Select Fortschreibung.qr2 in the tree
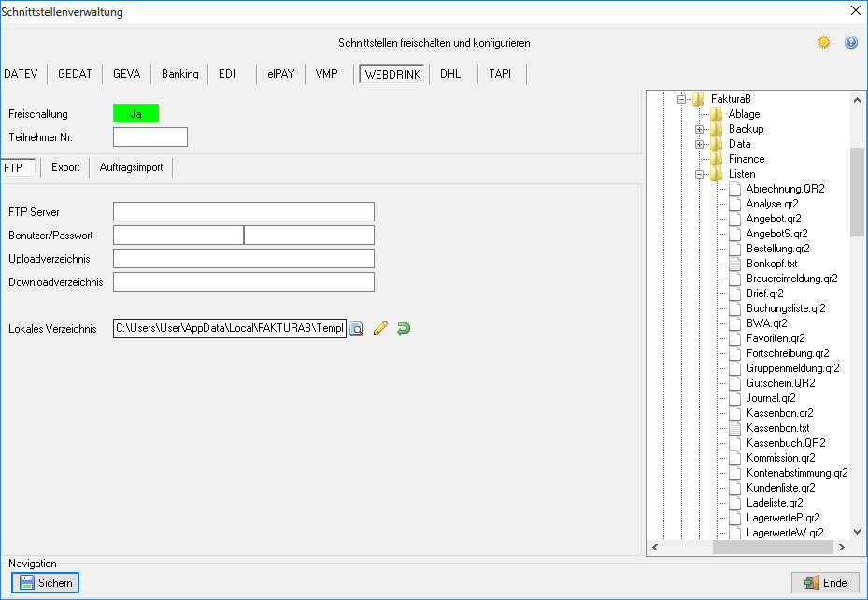Image resolution: width=868 pixels, height=600 pixels. click(x=788, y=353)
